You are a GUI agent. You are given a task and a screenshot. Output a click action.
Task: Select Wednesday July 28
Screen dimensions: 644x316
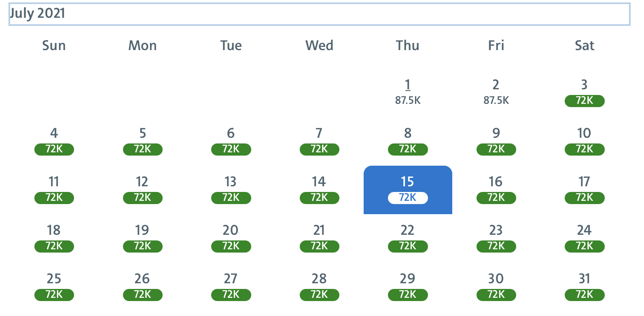[x=319, y=286]
